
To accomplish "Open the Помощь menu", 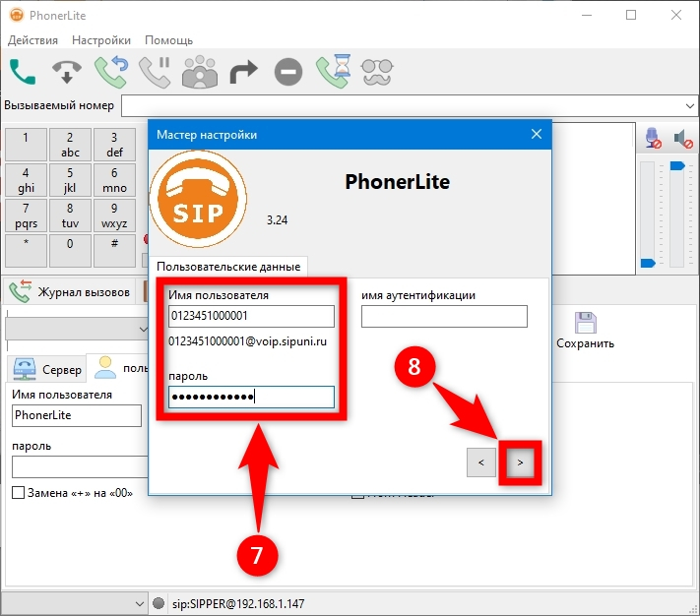I will pos(168,40).
